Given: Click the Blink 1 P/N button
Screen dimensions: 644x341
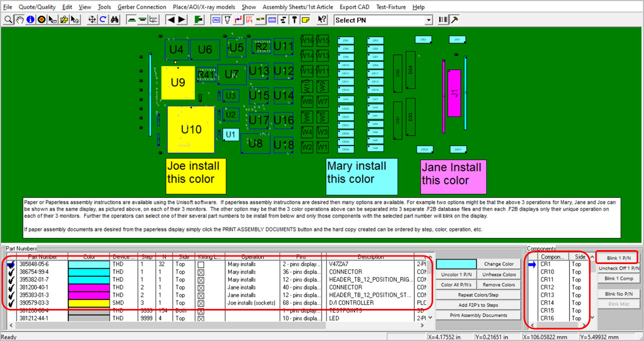Looking at the screenshot, I should click(x=618, y=258).
